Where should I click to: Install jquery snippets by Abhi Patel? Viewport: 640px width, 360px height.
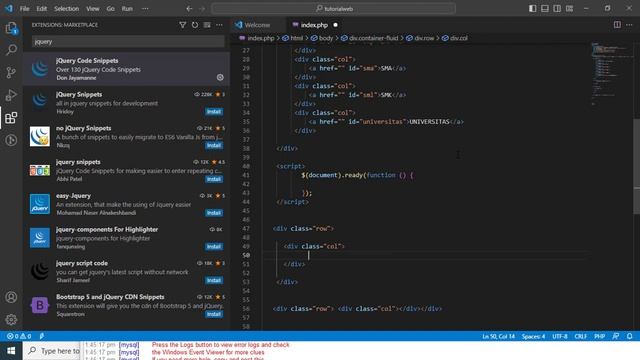coord(214,179)
